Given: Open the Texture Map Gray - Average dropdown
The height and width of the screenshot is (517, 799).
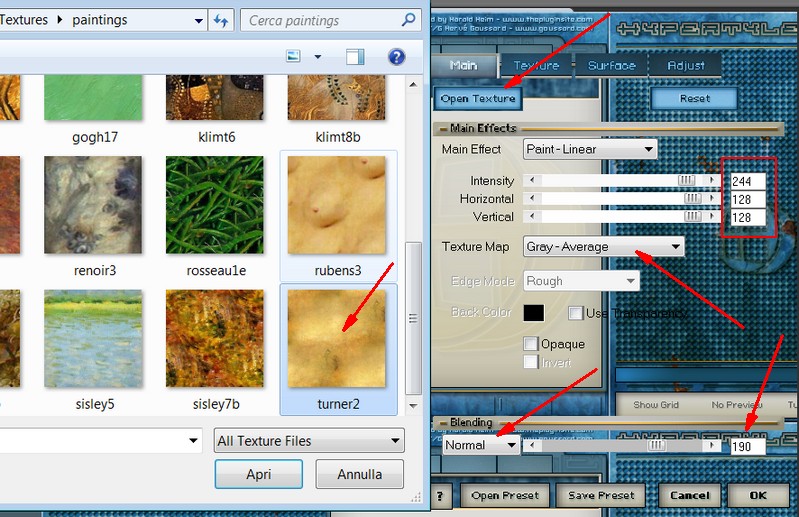Looking at the screenshot, I should (x=604, y=247).
